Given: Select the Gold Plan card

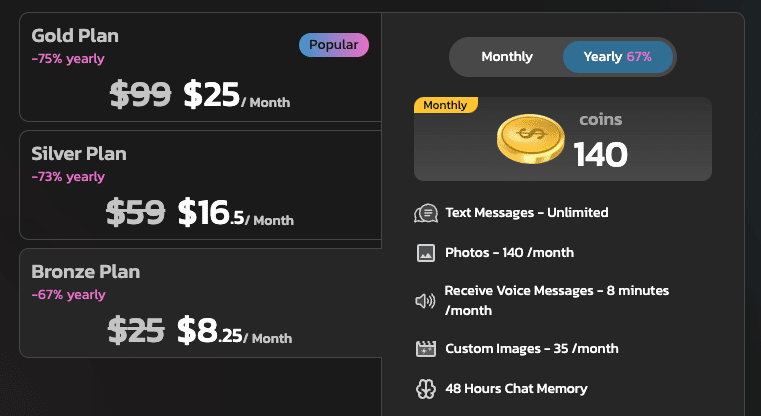Looking at the screenshot, I should pyautogui.click(x=200, y=68).
